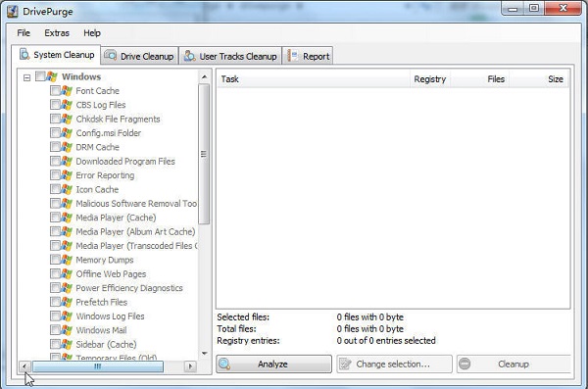Click the User Tracks Cleanup tab icon
The width and height of the screenshot is (588, 389).
(189, 56)
